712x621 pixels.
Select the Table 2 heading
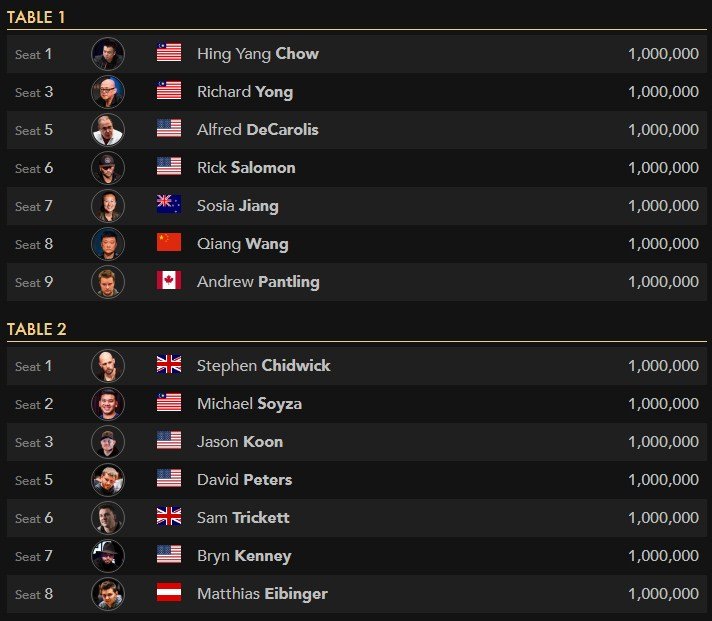coord(37,329)
